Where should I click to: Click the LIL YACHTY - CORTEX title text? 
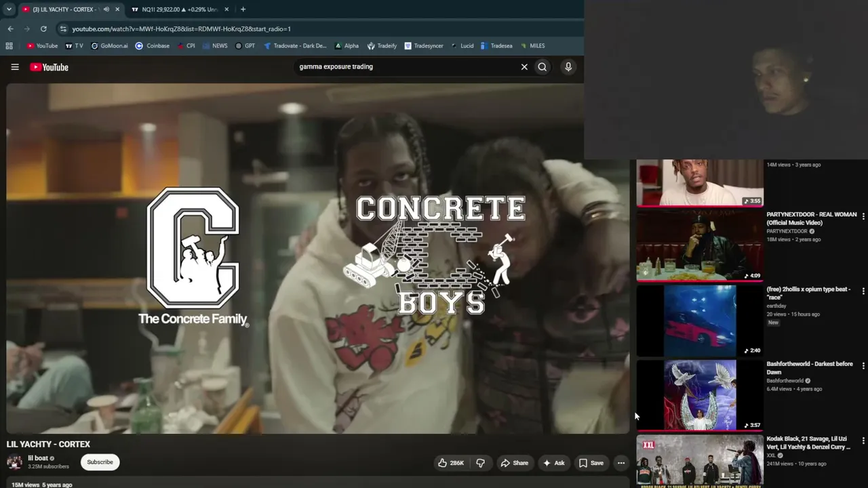pos(48,444)
